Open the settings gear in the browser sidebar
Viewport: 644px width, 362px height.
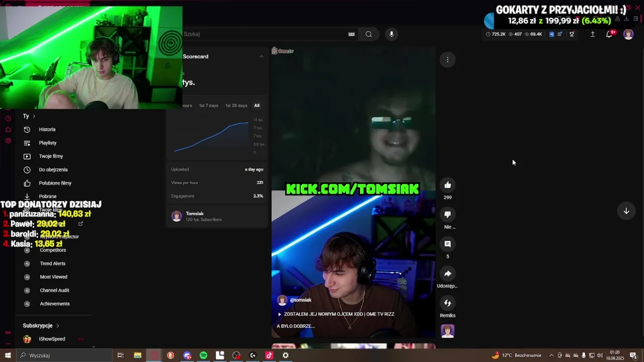click(x=8, y=141)
